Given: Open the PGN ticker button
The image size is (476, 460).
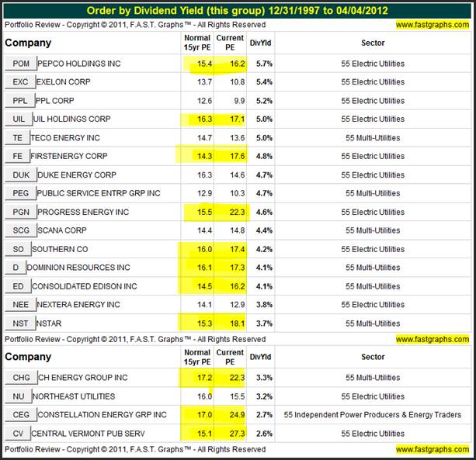Looking at the screenshot, I should coord(21,212).
